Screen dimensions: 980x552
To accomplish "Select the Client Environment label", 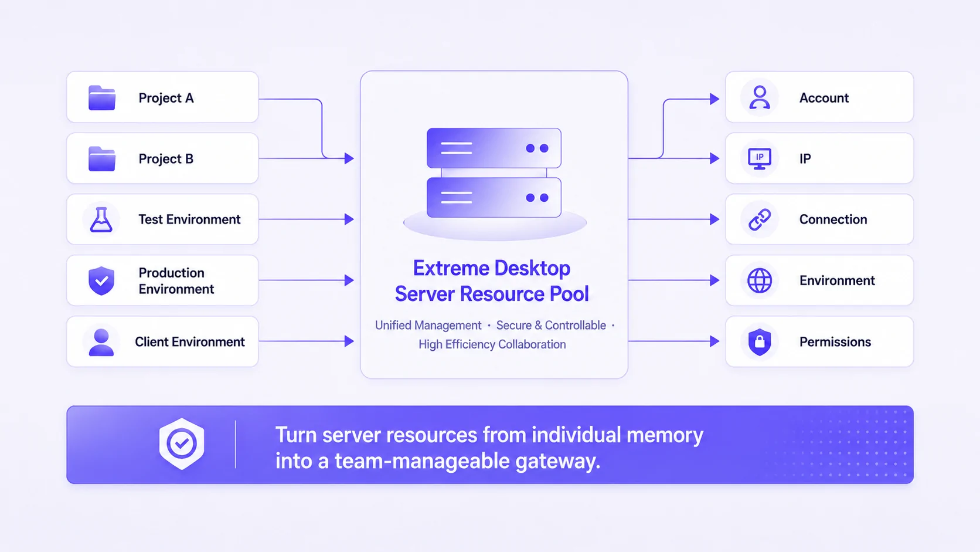I will [x=190, y=342].
